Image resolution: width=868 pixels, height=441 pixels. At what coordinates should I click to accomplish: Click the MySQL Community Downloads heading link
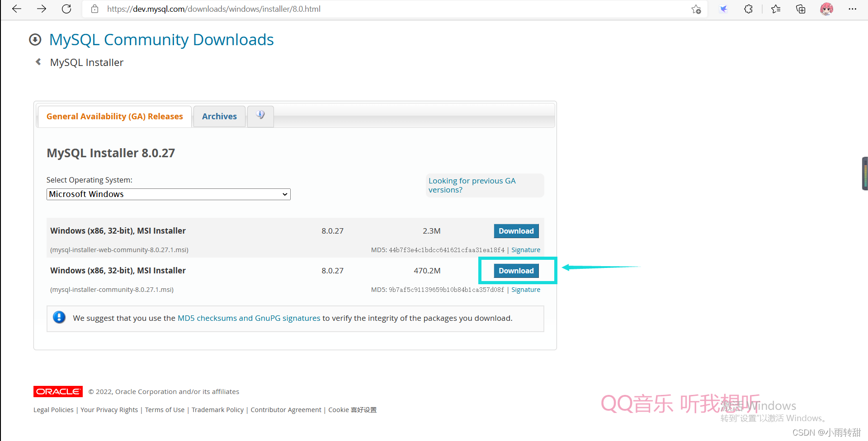tap(161, 40)
